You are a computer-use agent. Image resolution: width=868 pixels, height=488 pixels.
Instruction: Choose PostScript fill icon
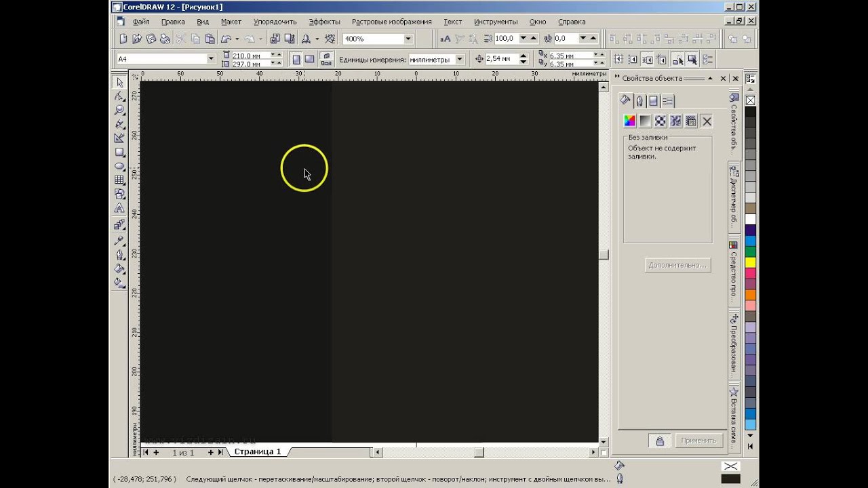click(691, 121)
